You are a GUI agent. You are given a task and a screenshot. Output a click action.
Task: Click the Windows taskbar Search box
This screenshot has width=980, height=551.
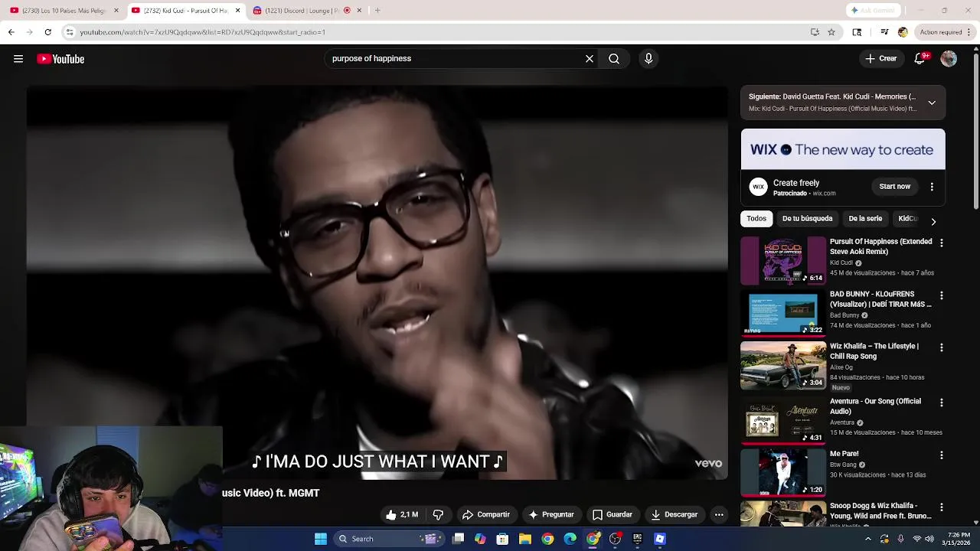[x=390, y=539]
